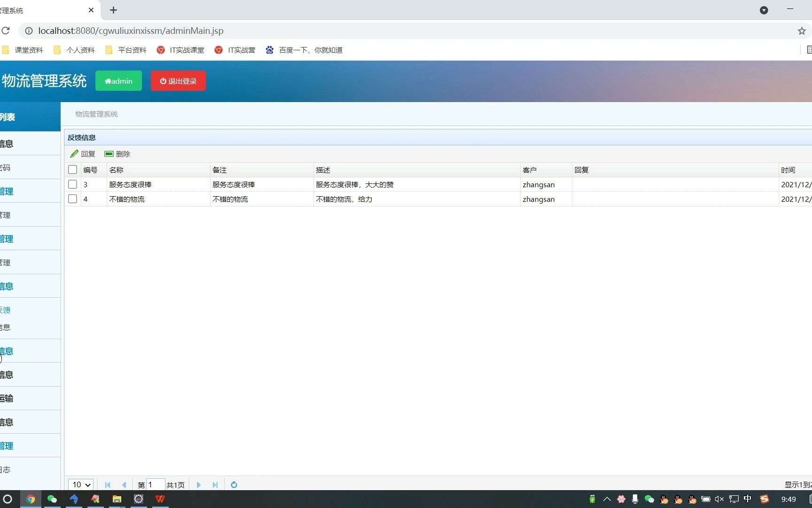Click the green admin button
Screen dimensions: 812x508
coord(118,81)
